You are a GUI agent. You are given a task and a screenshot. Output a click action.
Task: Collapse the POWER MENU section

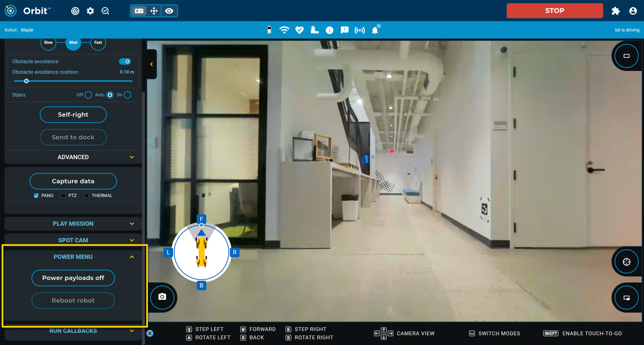(x=73, y=257)
